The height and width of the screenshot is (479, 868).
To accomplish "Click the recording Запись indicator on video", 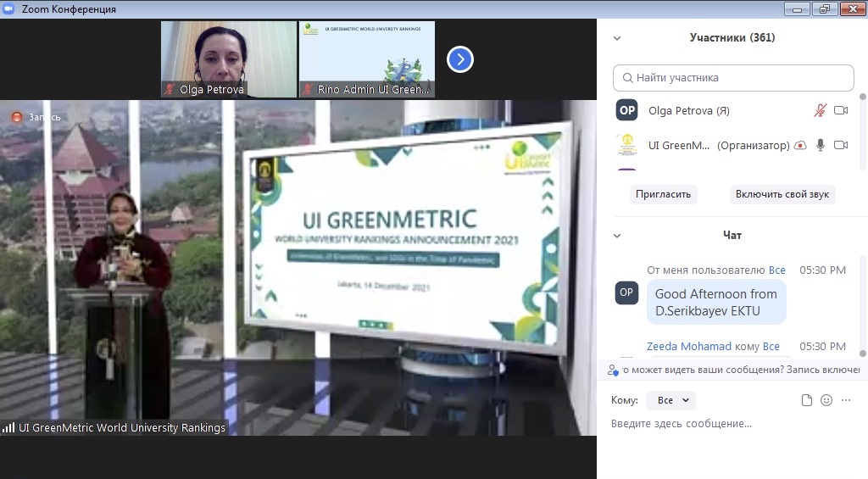I will (x=36, y=117).
